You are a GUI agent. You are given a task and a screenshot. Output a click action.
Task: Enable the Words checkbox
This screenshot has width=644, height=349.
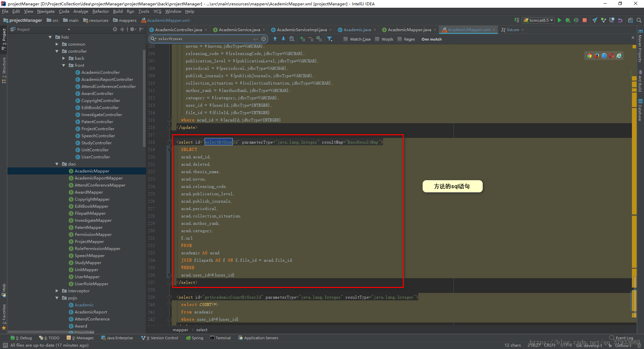377,39
